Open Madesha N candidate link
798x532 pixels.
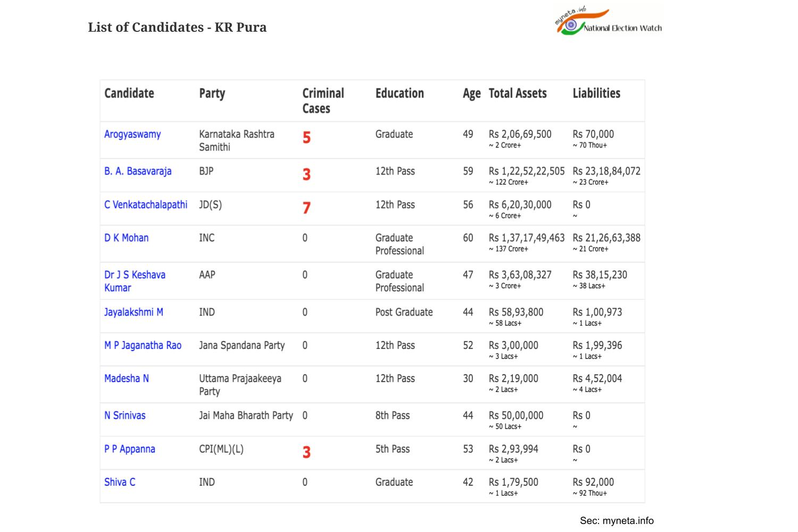127,379
